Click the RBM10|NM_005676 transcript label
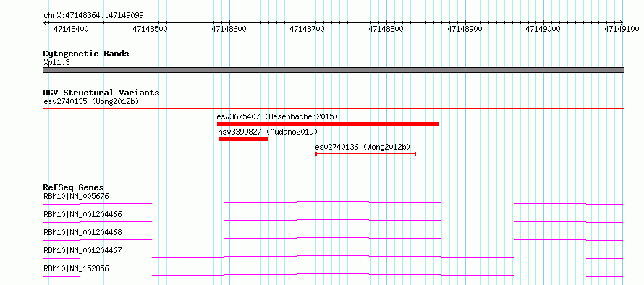The width and height of the screenshot is (644, 285). pos(76,196)
